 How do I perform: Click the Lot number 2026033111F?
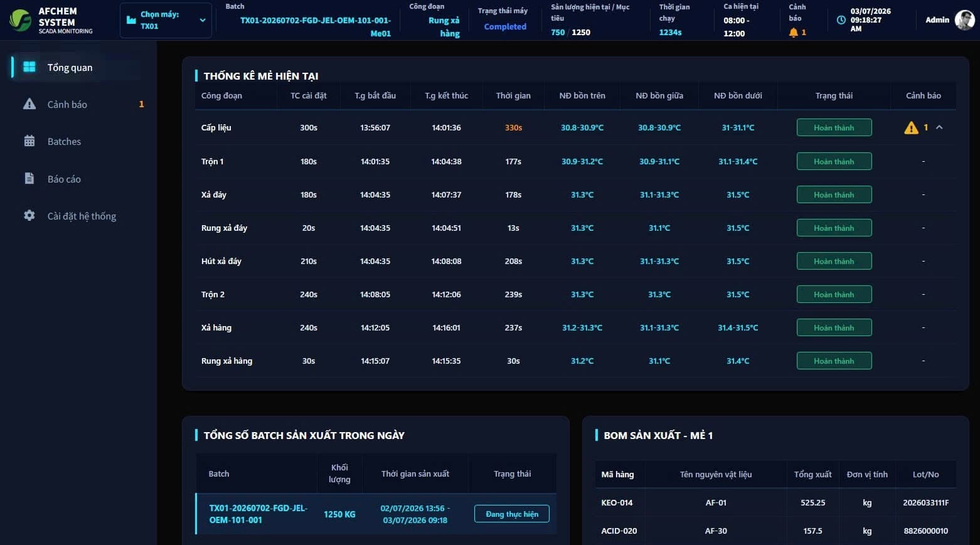[x=925, y=502]
